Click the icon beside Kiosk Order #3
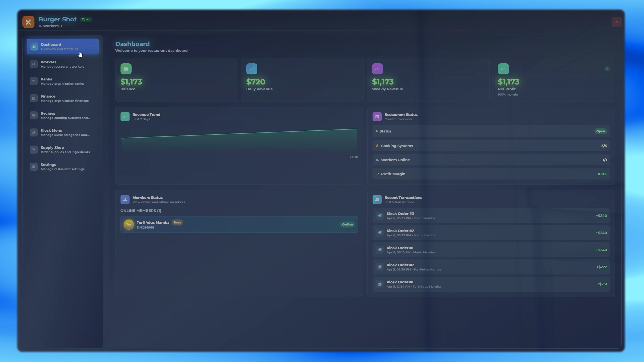This screenshot has width=644, height=362. click(x=380, y=216)
